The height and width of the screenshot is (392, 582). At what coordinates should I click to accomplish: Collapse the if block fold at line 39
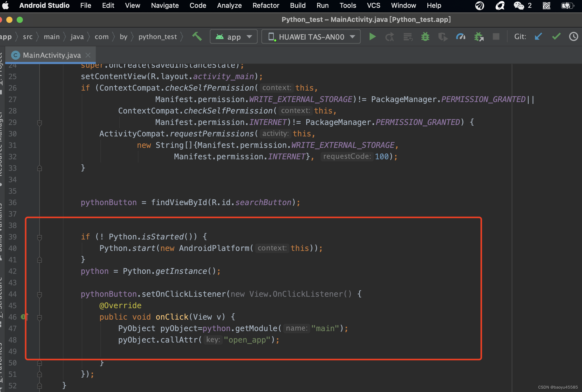click(x=40, y=237)
